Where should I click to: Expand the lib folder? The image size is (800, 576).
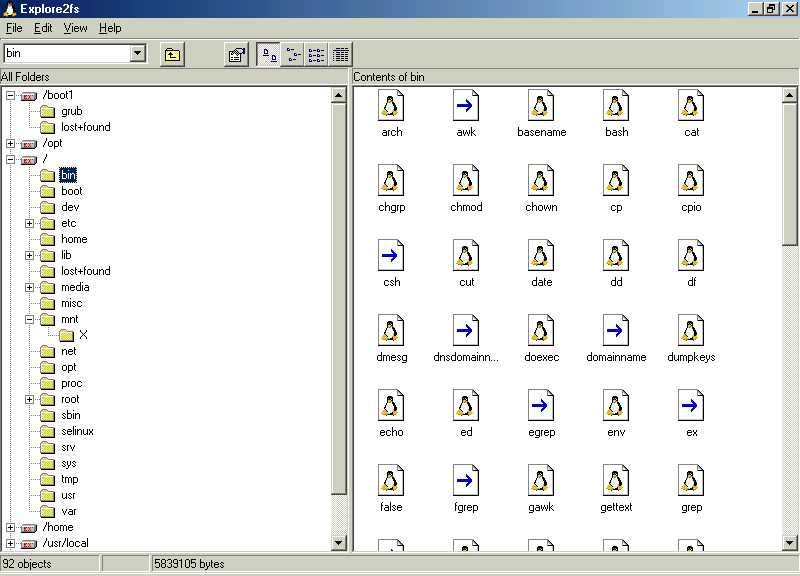click(x=30, y=255)
